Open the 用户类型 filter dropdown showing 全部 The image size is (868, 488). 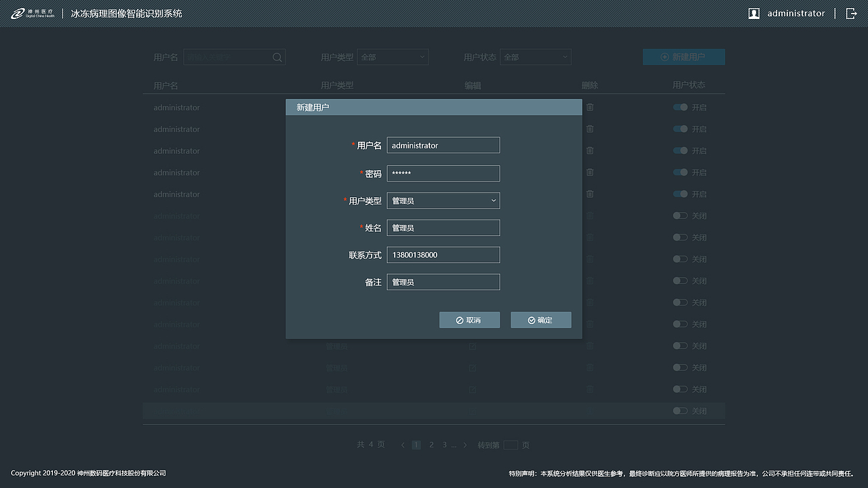(x=393, y=58)
